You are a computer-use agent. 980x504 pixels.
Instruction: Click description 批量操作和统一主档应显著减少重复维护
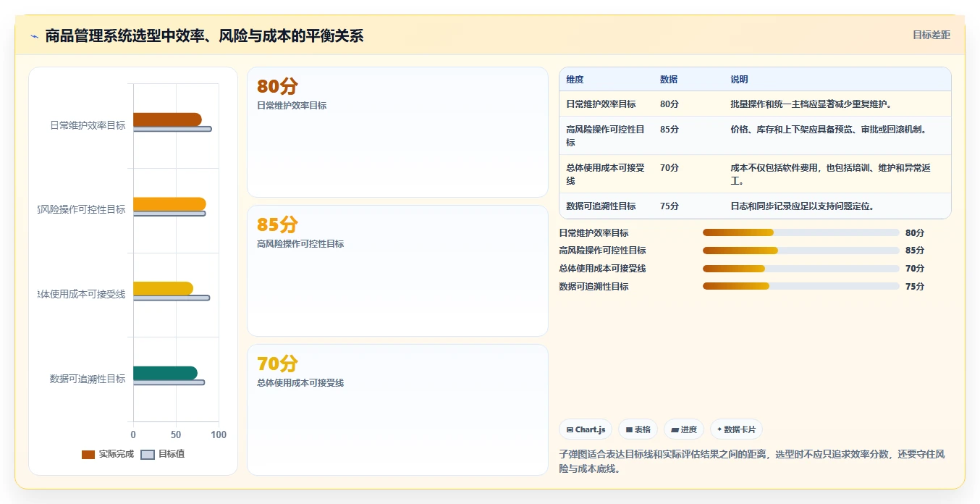(x=811, y=104)
